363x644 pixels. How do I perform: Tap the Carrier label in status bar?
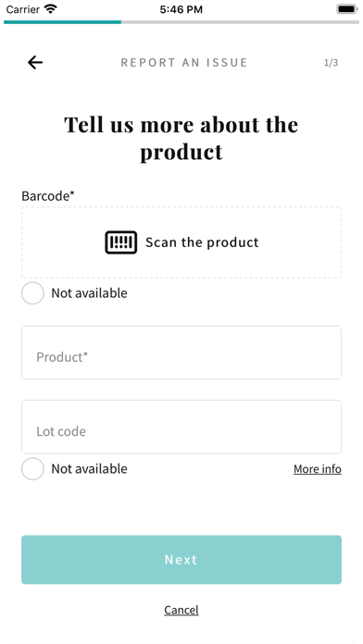(x=22, y=9)
